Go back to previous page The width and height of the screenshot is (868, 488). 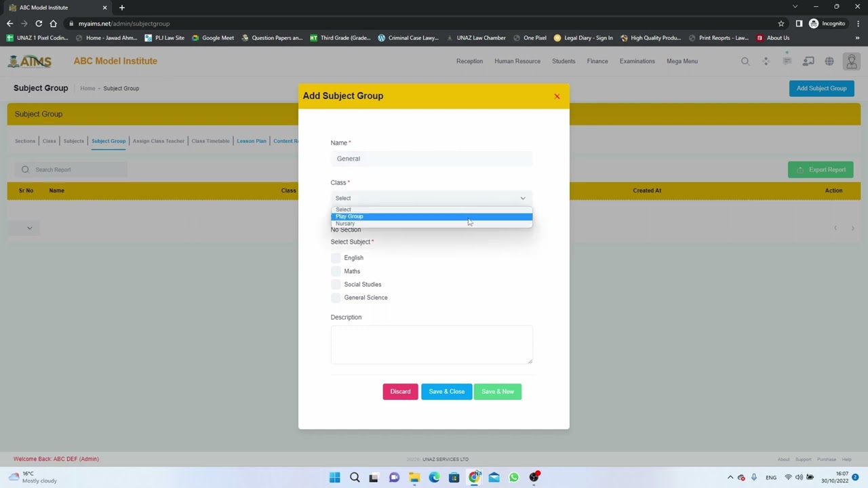coord(9,23)
